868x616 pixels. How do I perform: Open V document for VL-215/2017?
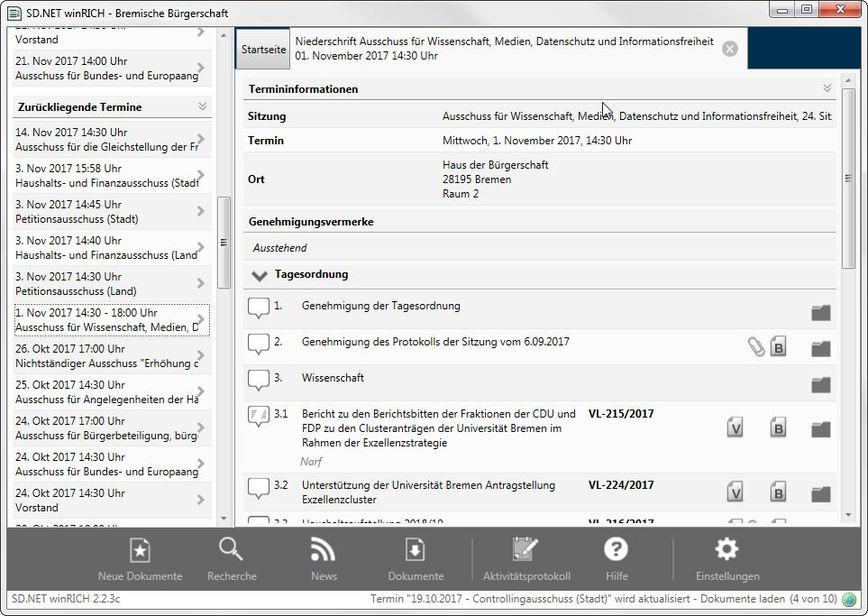pos(736,429)
